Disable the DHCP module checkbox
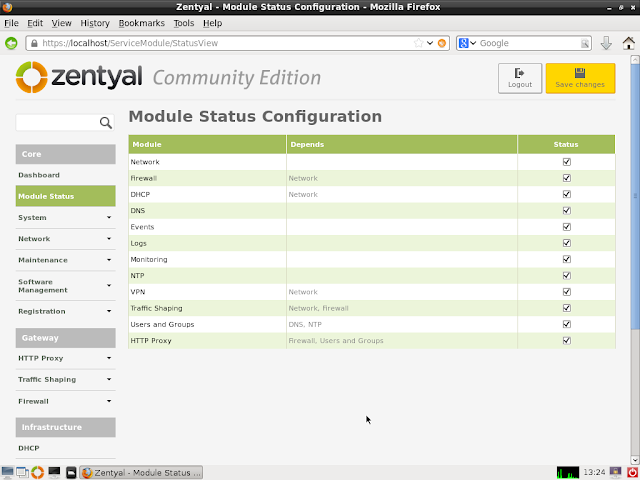Image resolution: width=640 pixels, height=480 pixels. click(567, 194)
